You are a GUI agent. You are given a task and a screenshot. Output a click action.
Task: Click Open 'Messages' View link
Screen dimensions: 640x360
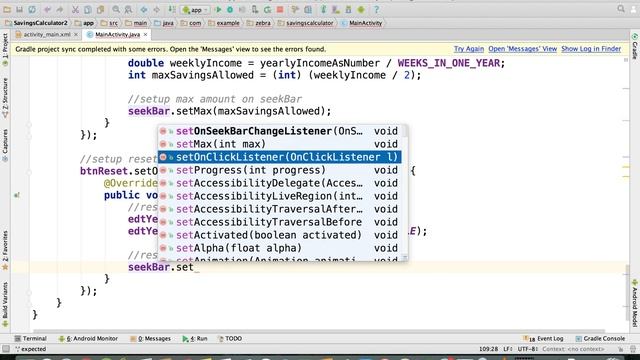[522, 49]
